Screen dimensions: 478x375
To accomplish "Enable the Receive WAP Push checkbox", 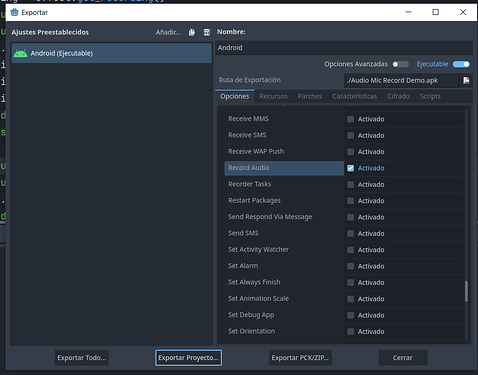I will (x=350, y=152).
